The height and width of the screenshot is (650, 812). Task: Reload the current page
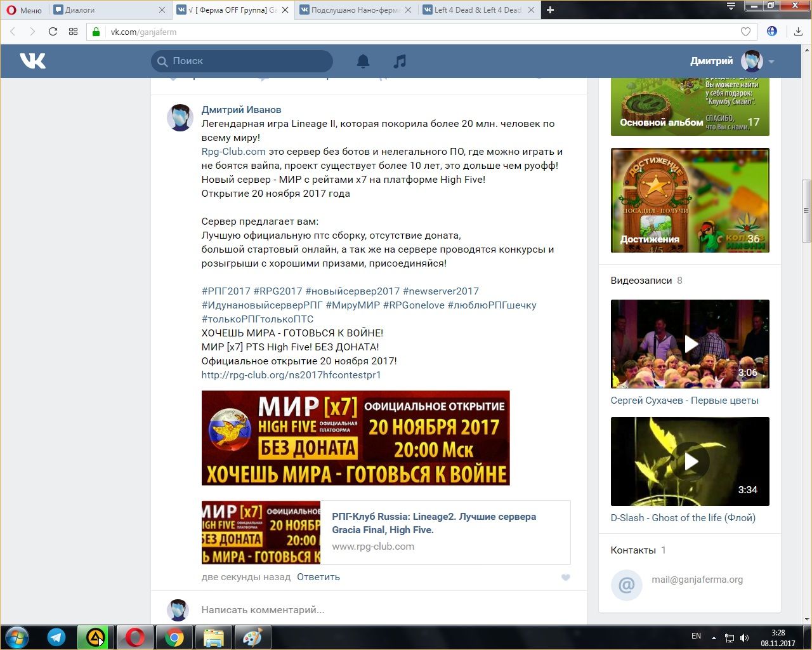[x=53, y=32]
